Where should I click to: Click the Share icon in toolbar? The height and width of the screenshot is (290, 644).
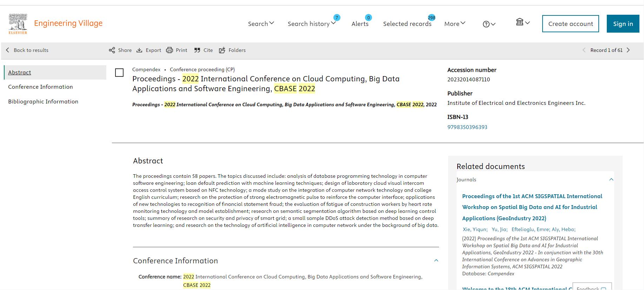[x=112, y=50]
